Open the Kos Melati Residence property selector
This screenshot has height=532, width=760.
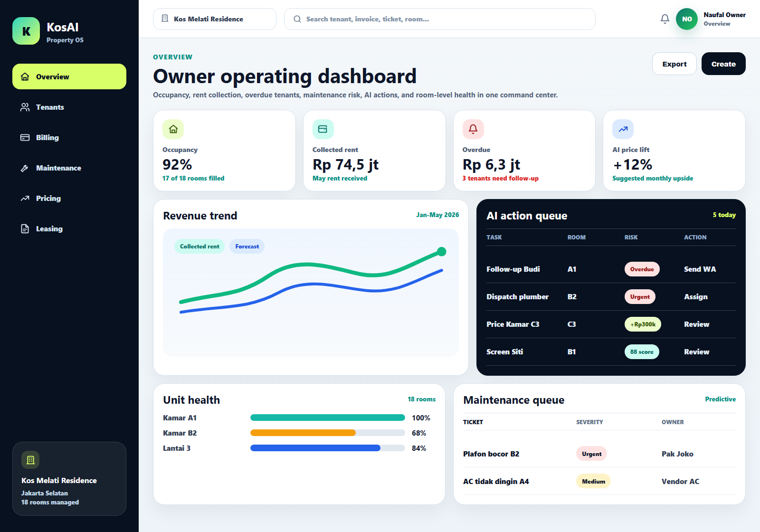[x=215, y=19]
